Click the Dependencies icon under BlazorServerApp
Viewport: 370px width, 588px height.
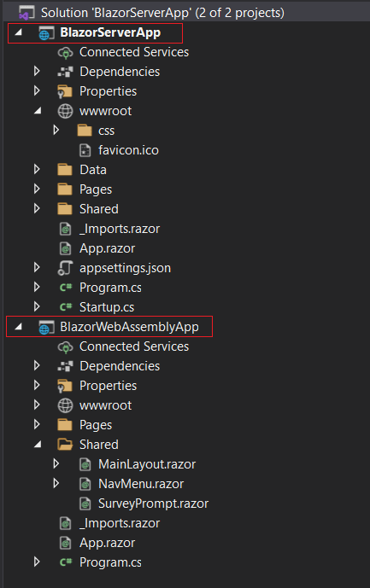click(65, 72)
